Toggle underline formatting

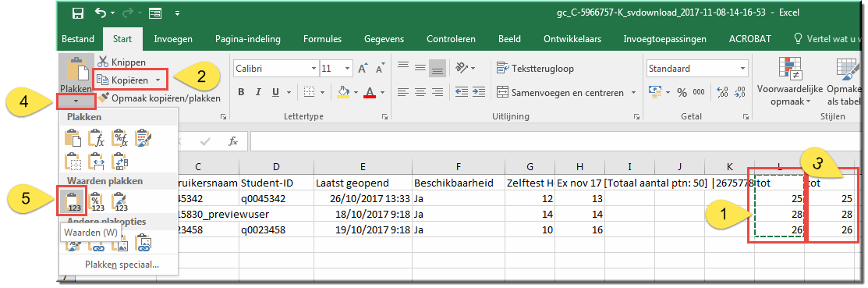click(x=276, y=92)
